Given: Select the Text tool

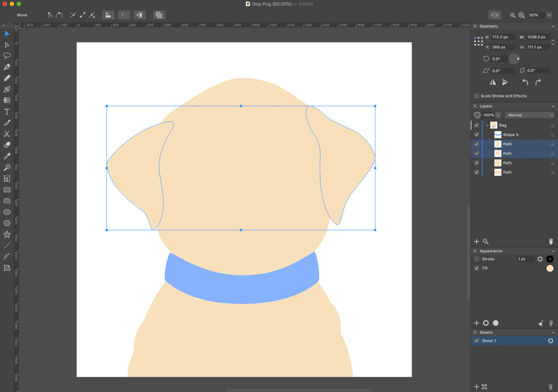Looking at the screenshot, I should (7, 112).
